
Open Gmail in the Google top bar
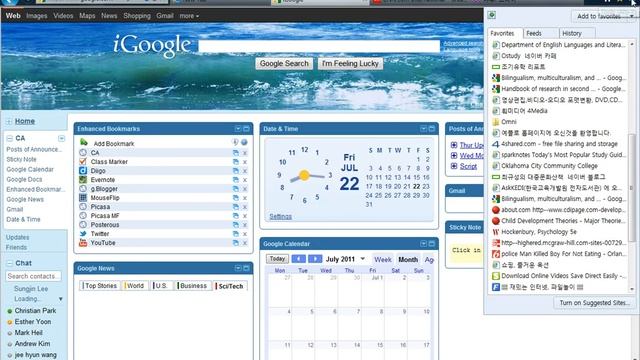pyautogui.click(x=165, y=16)
